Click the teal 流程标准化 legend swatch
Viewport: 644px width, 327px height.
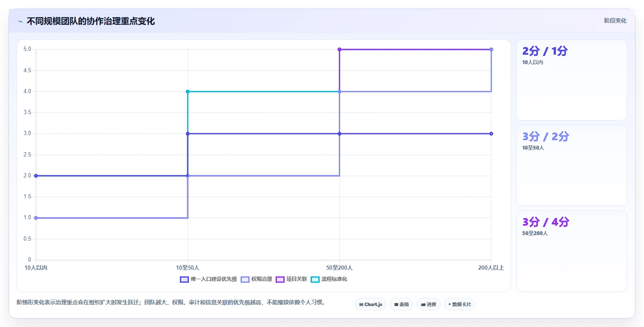pyautogui.click(x=315, y=279)
